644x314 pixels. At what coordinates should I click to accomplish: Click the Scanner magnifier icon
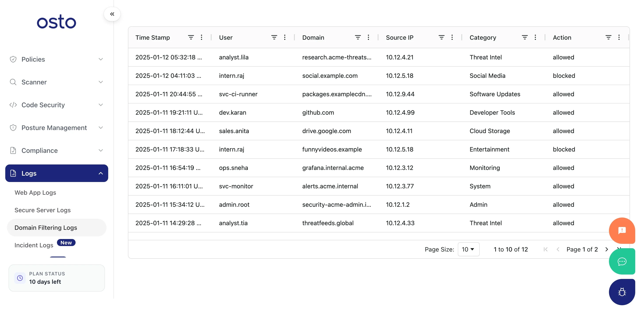[x=13, y=82]
